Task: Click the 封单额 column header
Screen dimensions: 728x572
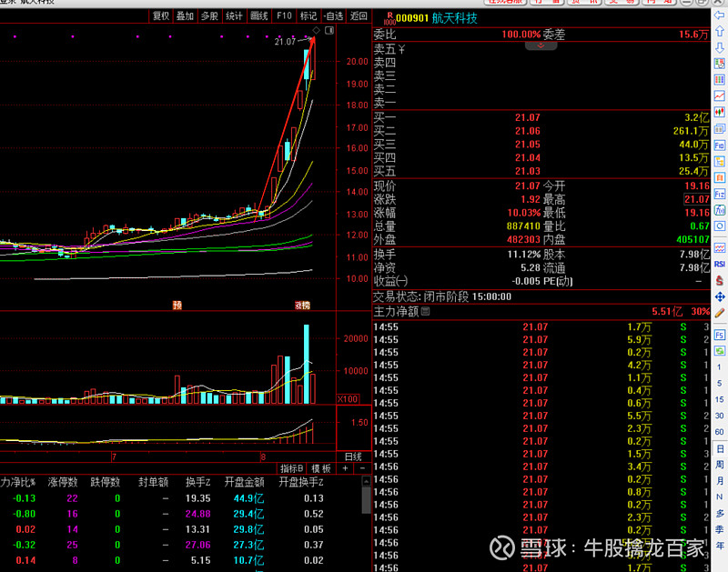Action: coord(153,482)
